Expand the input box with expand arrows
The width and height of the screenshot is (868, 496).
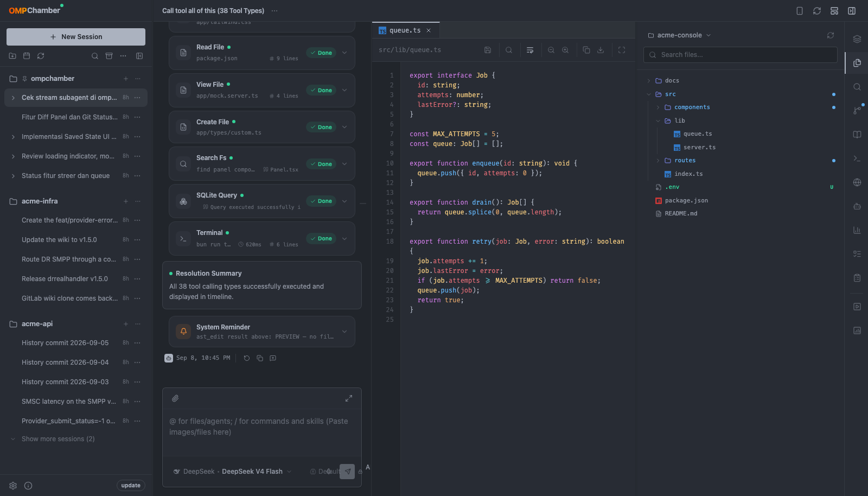click(x=349, y=398)
